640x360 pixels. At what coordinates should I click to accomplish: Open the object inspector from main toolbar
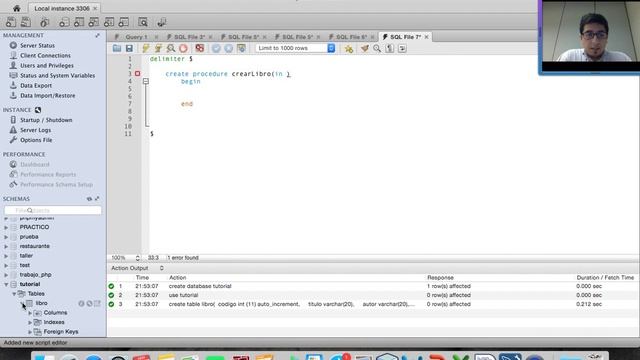click(44, 22)
